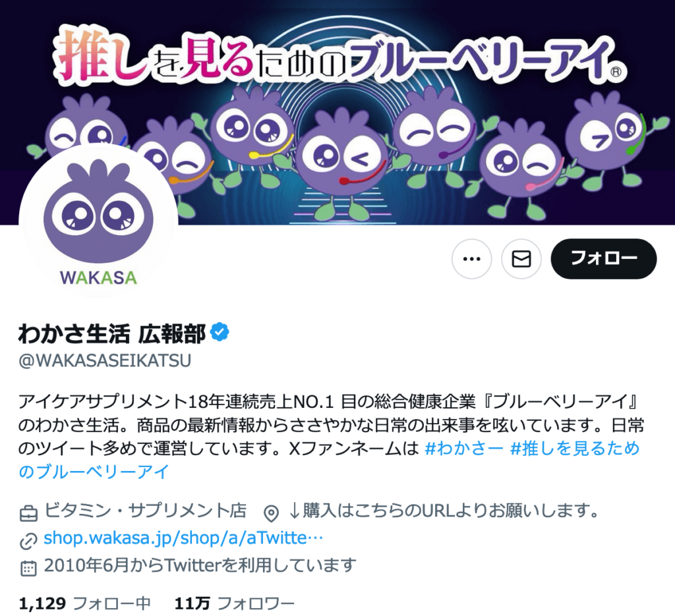675x616 pixels.
Task: Click the location pin icon
Action: (x=271, y=513)
